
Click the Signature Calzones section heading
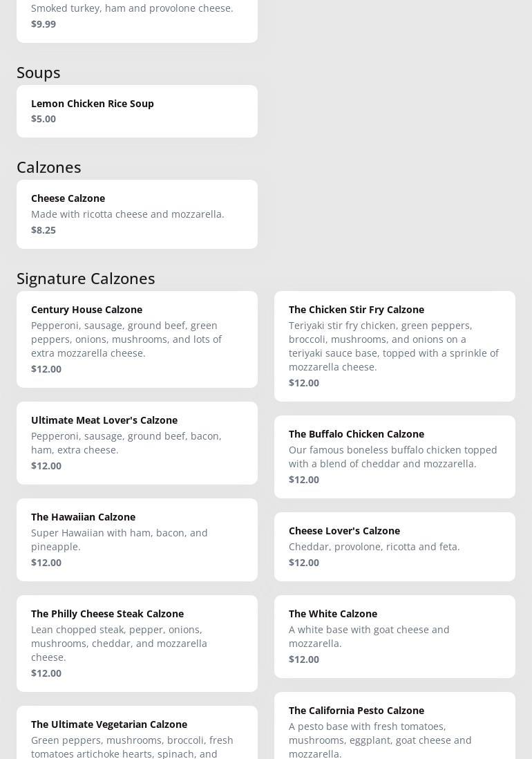[86, 279]
